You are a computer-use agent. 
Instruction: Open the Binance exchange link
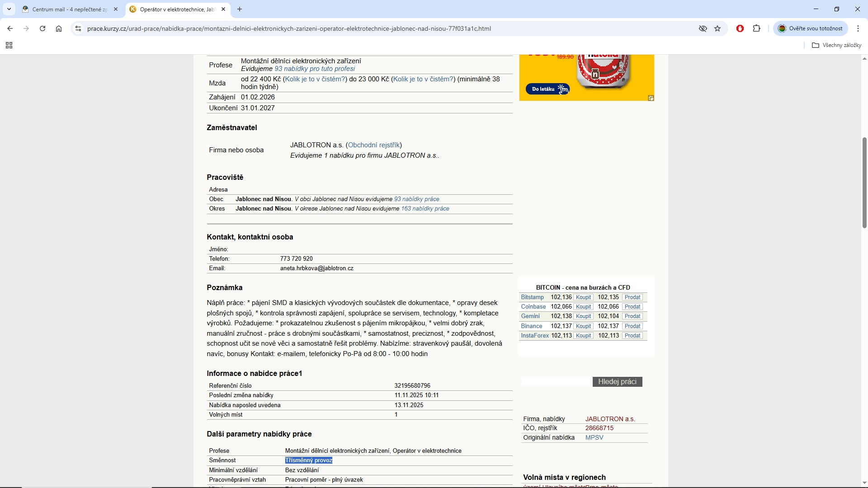coord(532,326)
